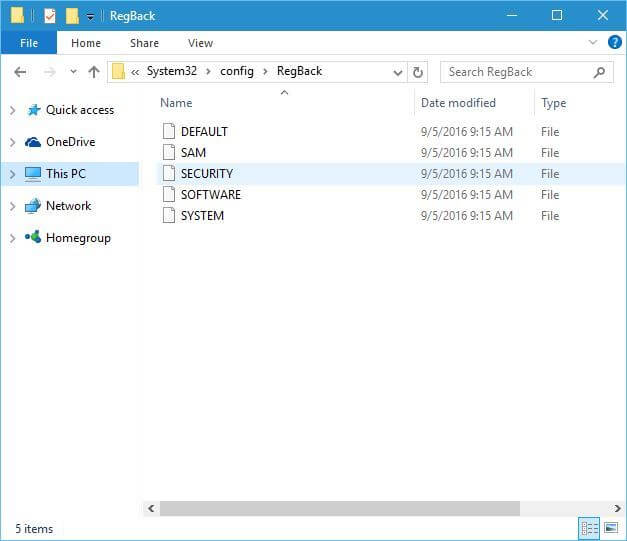Select Homegroup in navigation pane
Viewport: 627px width, 541px height.
pos(78,238)
